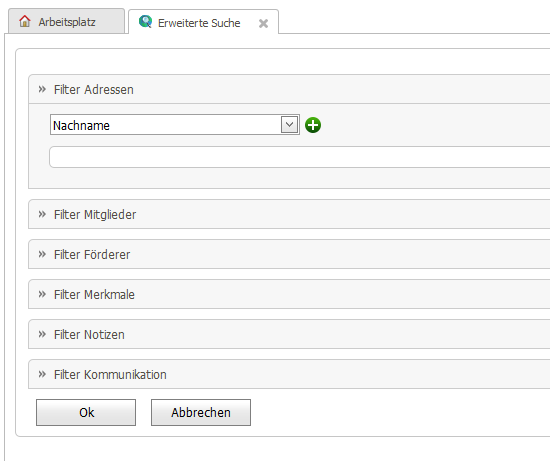
Task: Click the green plus add-filter icon
Action: (x=313, y=125)
